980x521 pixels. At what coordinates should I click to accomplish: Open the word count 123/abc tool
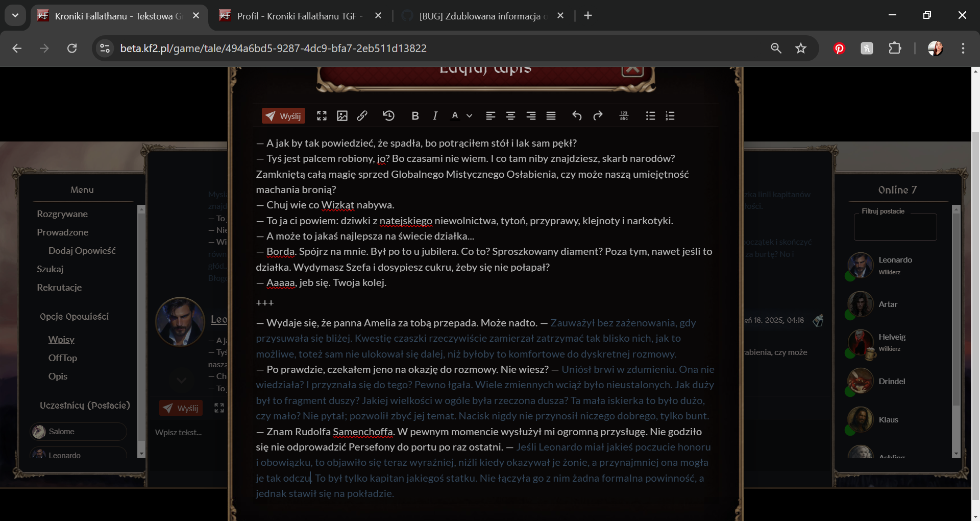click(624, 116)
